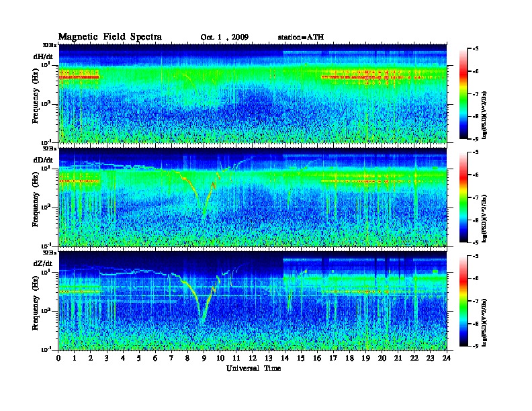Click the 10^-1 frequency tick of dZ/dt panel
Image resolution: width=532 pixels, height=411 pixels.
click(x=46, y=349)
